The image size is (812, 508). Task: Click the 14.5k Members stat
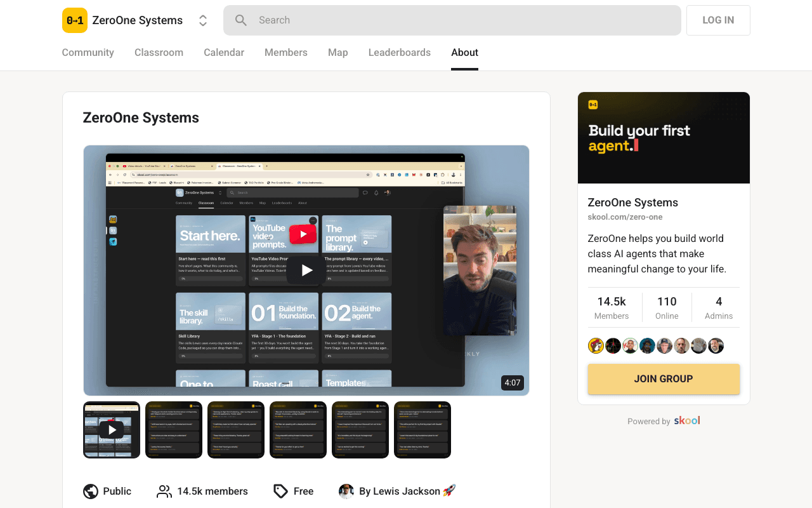click(x=612, y=307)
